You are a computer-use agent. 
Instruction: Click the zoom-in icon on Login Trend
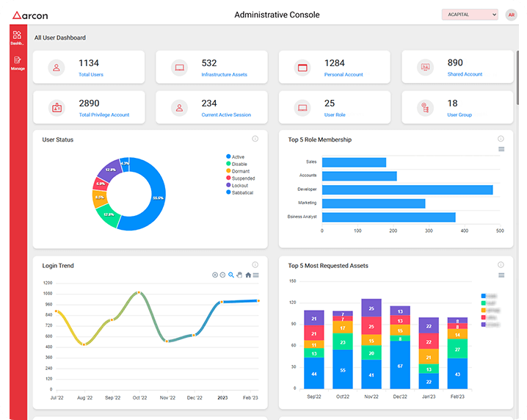click(215, 275)
